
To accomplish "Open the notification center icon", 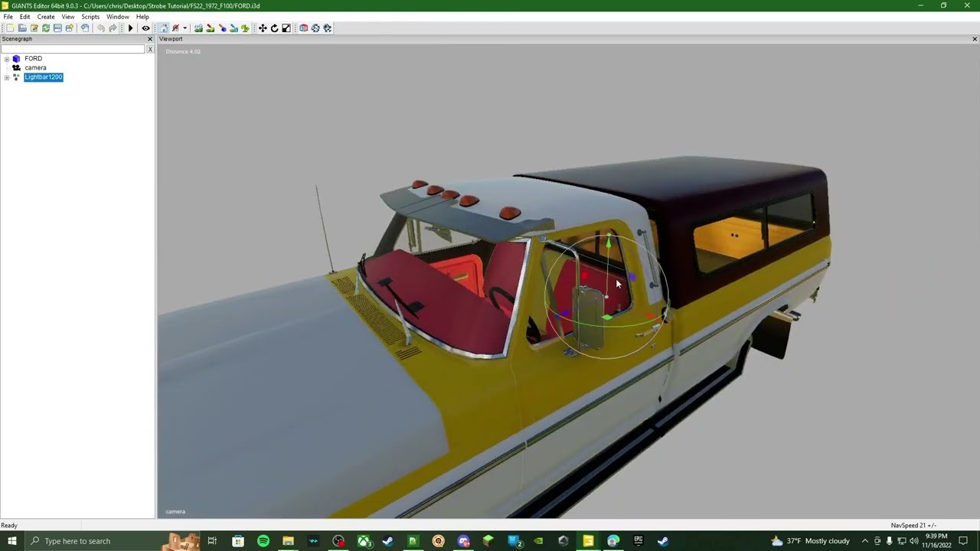I will tap(964, 541).
